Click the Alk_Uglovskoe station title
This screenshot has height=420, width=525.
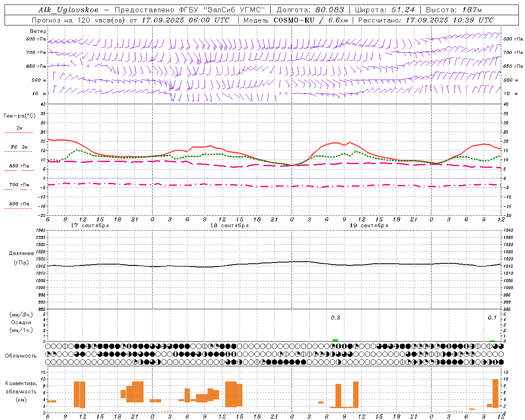[x=68, y=10]
